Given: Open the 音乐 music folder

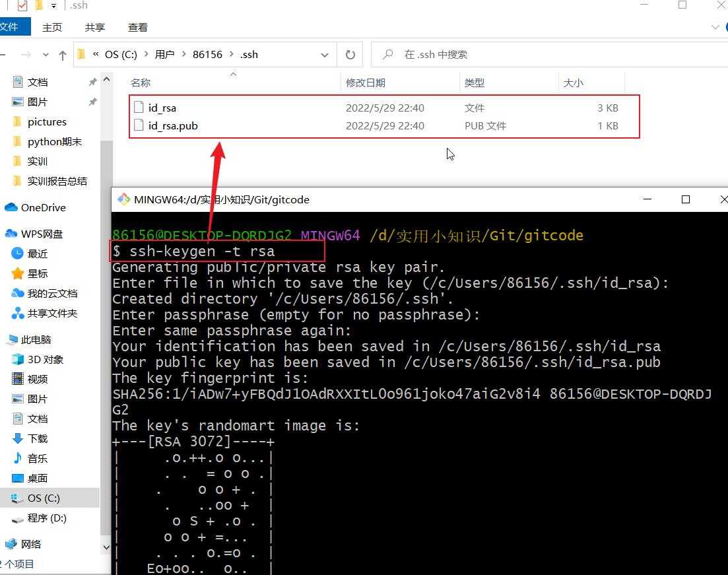Looking at the screenshot, I should [x=38, y=458].
